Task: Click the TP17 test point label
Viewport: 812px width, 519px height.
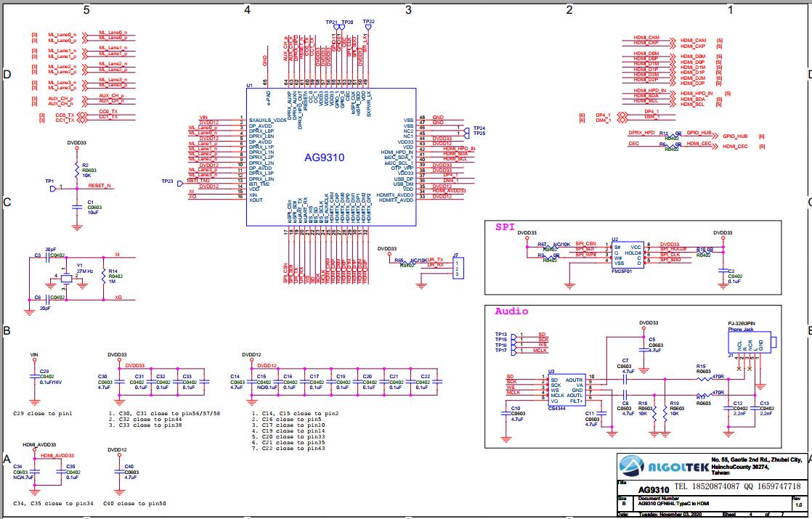Action: point(500,351)
